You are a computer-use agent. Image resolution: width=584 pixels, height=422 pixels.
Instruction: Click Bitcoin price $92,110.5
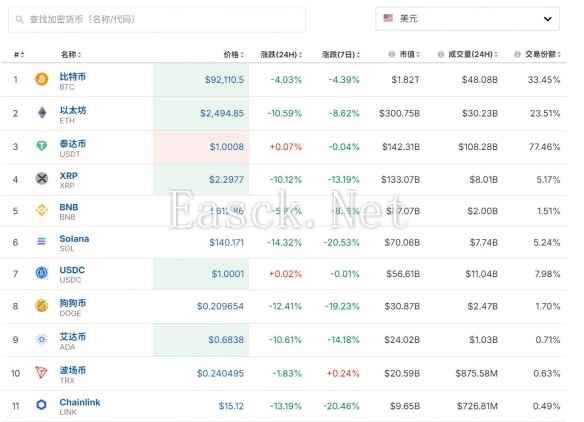[x=224, y=80]
